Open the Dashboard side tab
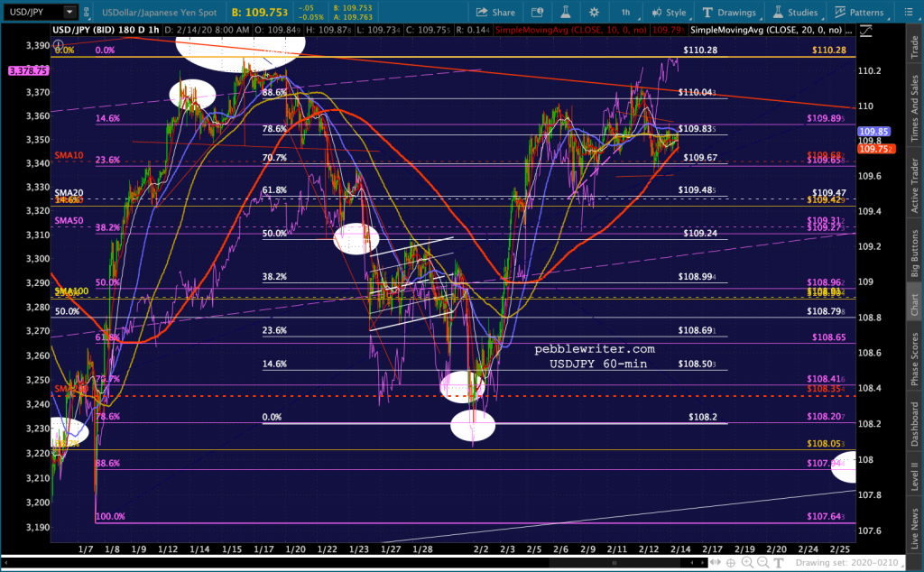This screenshot has height=572, width=924. tap(915, 423)
